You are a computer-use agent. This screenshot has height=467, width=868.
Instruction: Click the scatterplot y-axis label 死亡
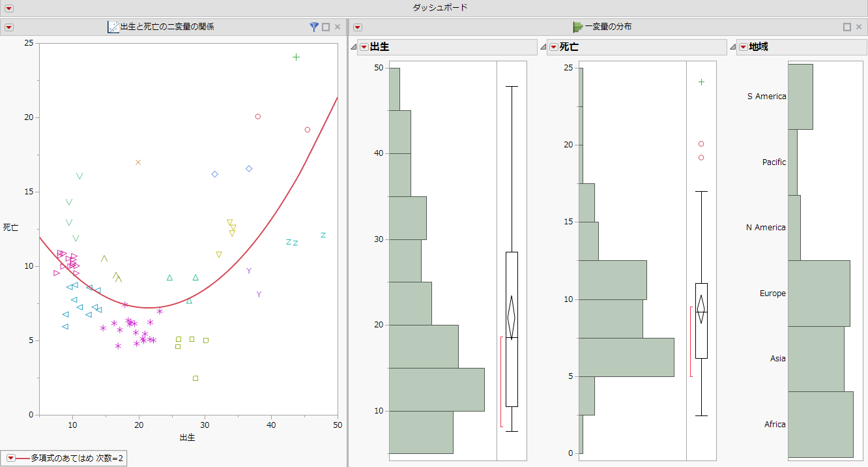(10, 228)
